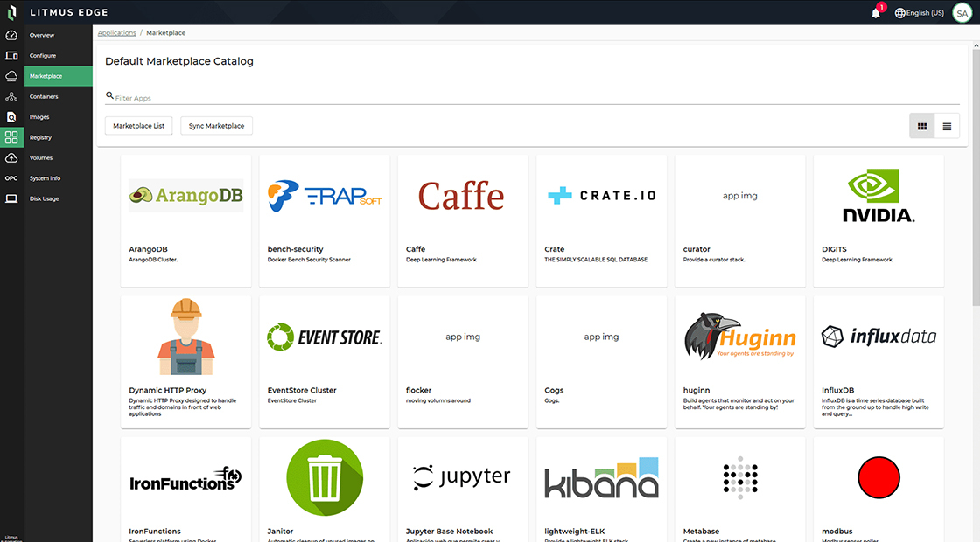Viewport: 980px width, 542px height.
Task: Click the gauge dashboard icon in the icon rail
Action: (11, 36)
